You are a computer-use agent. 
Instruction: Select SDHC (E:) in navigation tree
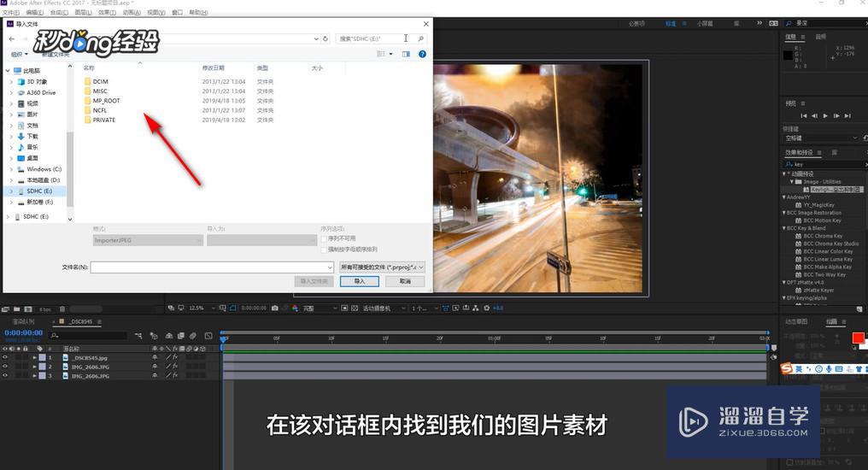click(x=39, y=191)
